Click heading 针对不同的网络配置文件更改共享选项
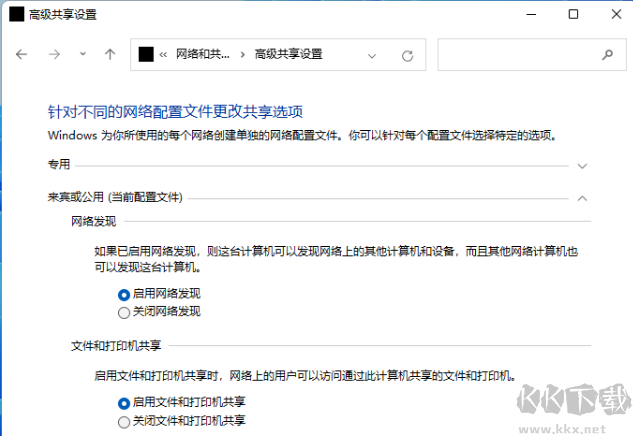 [175, 112]
